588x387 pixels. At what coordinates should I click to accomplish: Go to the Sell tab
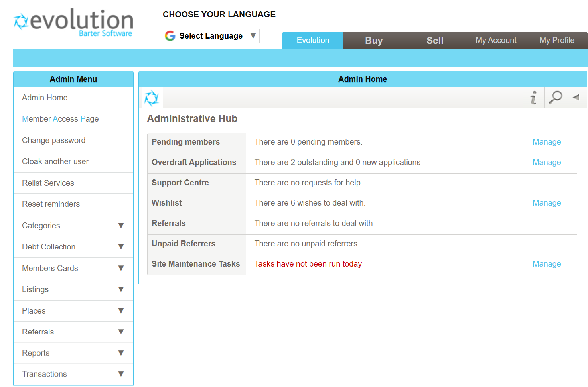point(435,41)
